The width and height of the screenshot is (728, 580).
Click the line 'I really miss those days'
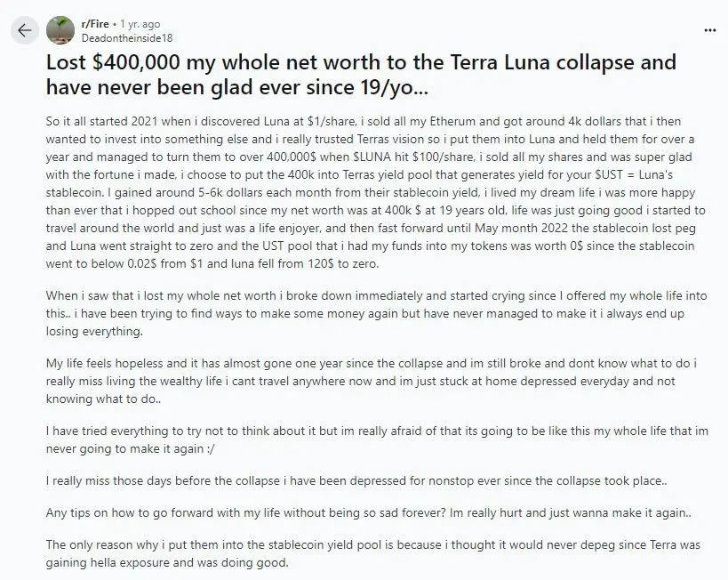click(x=356, y=481)
